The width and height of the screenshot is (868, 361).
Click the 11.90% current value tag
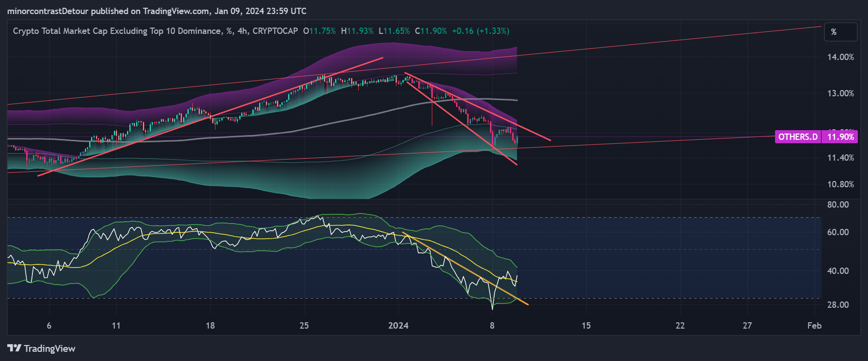[x=840, y=137]
